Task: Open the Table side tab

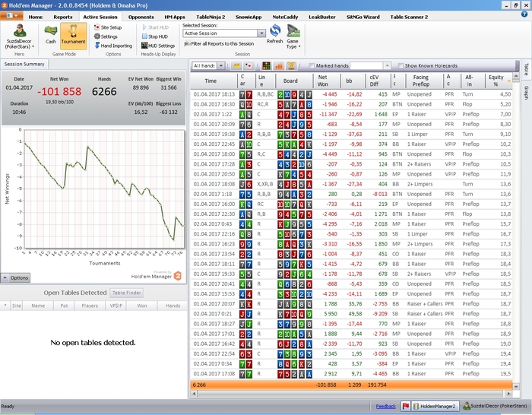Action: 526,69
